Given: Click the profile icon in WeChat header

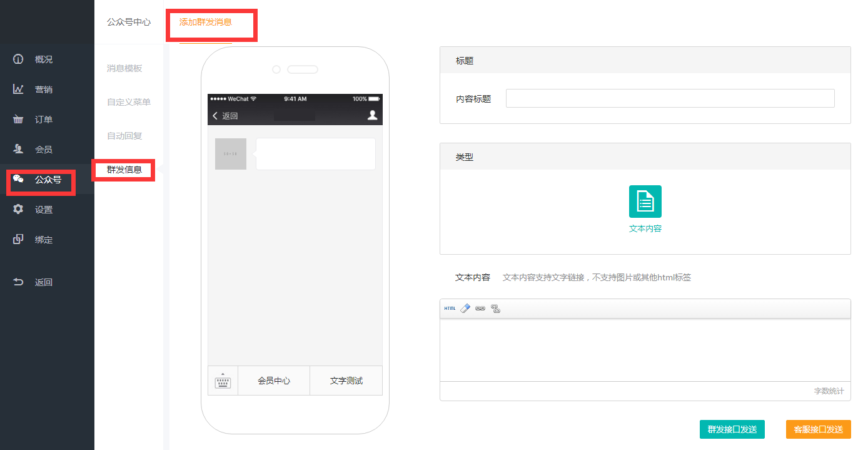Looking at the screenshot, I should click(373, 115).
